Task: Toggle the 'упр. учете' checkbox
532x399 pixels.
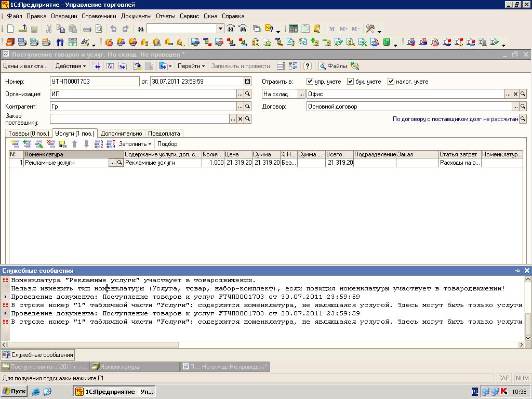Action: pos(310,82)
